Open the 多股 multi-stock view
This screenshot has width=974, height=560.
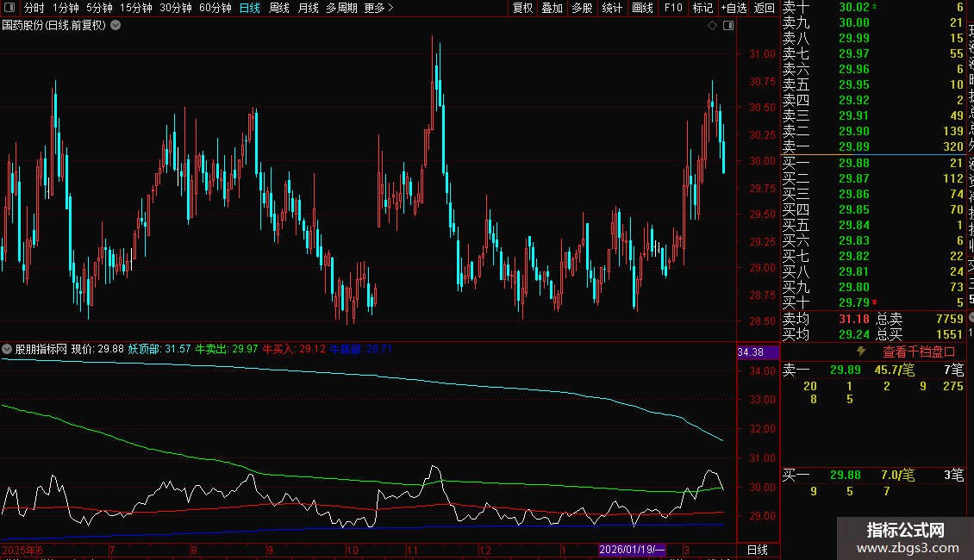tap(582, 8)
